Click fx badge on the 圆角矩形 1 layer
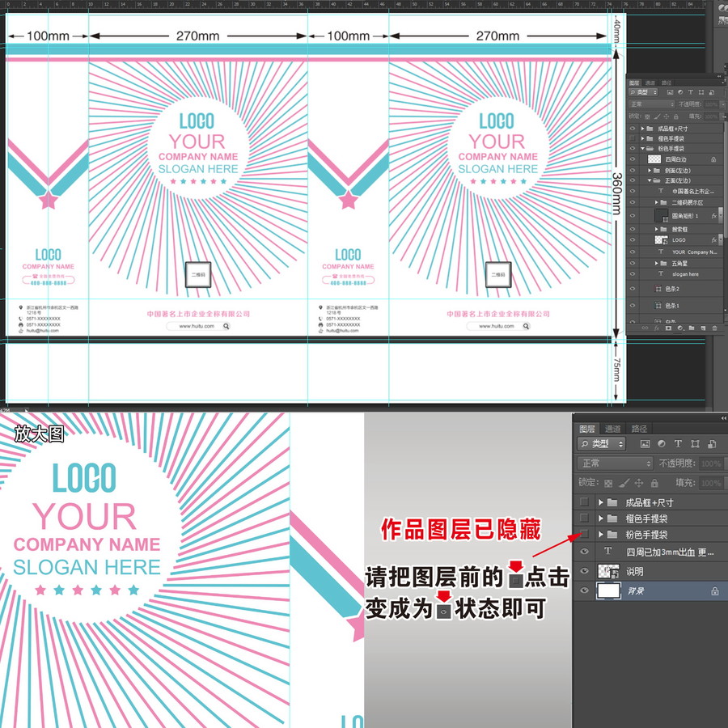This screenshot has width=728, height=728. coord(714,216)
